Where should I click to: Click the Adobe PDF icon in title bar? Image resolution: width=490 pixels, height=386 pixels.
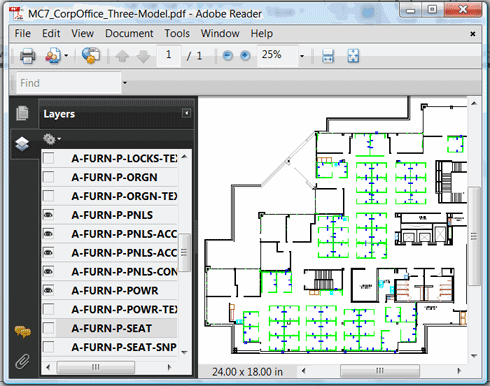point(16,14)
